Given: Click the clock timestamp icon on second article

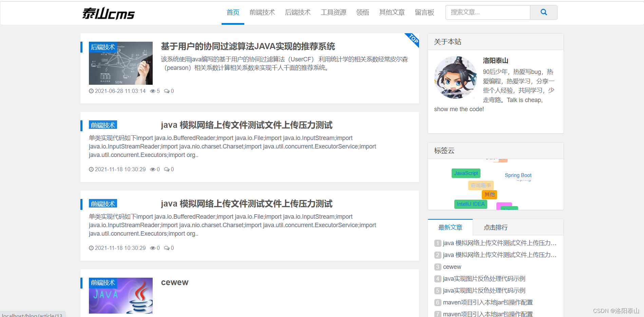Looking at the screenshot, I should point(91,169).
